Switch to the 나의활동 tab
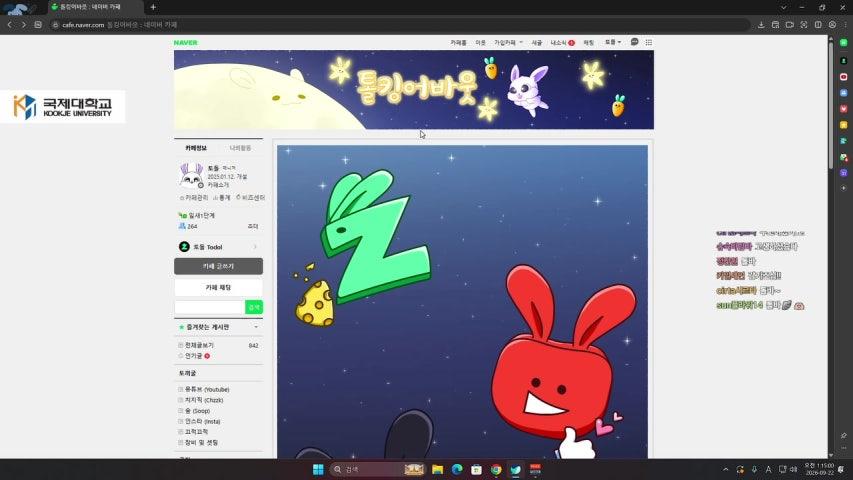Image resolution: width=853 pixels, height=480 pixels. point(240,148)
